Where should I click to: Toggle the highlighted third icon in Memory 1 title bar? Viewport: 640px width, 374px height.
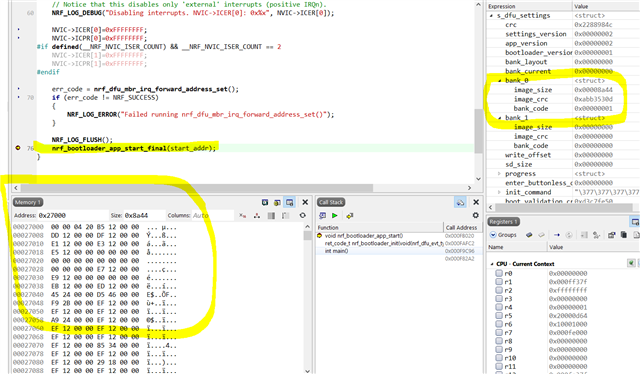click(x=289, y=202)
